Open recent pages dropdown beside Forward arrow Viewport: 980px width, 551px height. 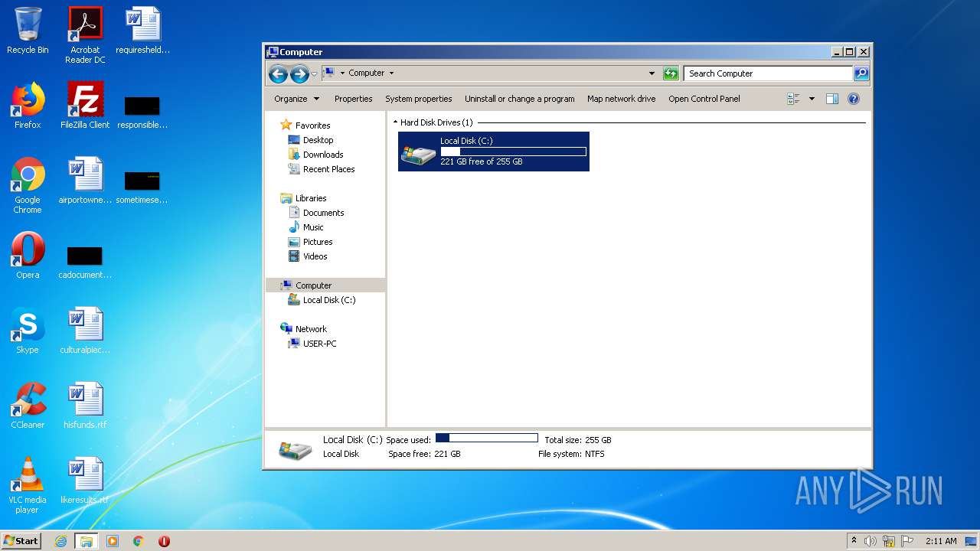click(314, 73)
